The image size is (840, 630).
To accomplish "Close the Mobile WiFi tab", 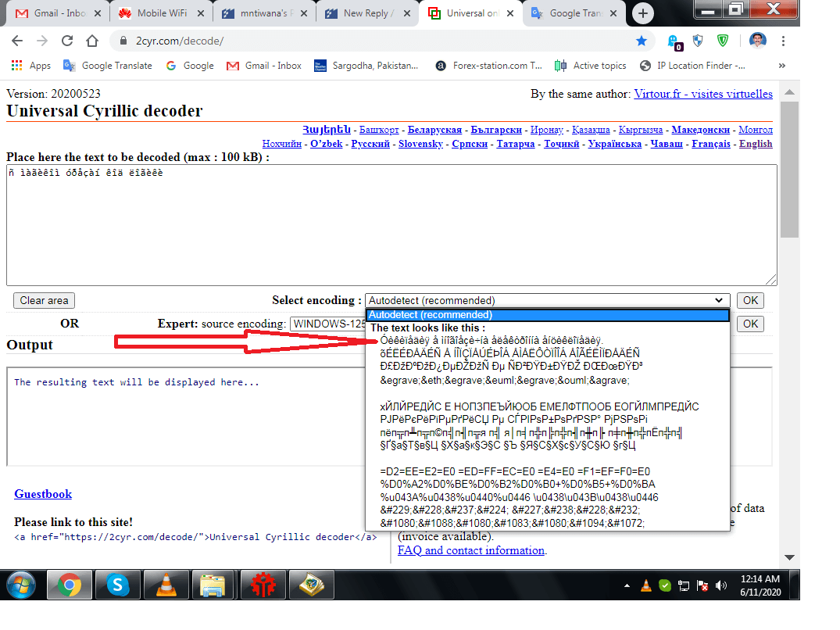I will [201, 13].
